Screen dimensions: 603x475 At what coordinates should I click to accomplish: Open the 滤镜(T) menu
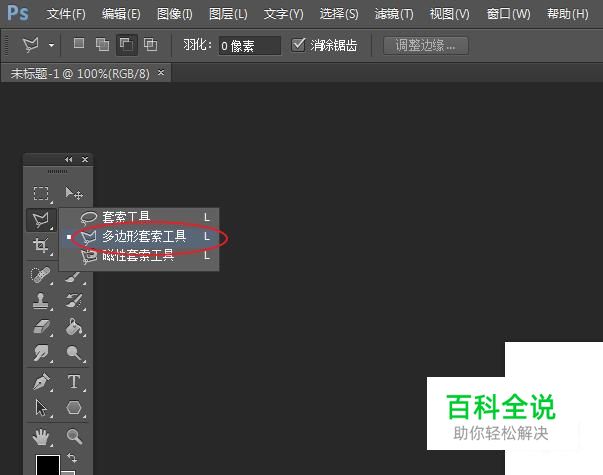[394, 14]
